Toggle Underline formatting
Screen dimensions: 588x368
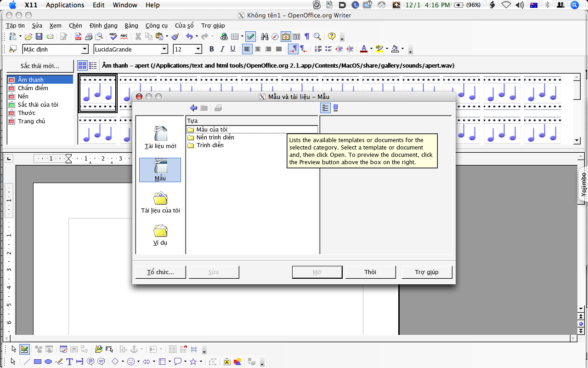tap(233, 49)
